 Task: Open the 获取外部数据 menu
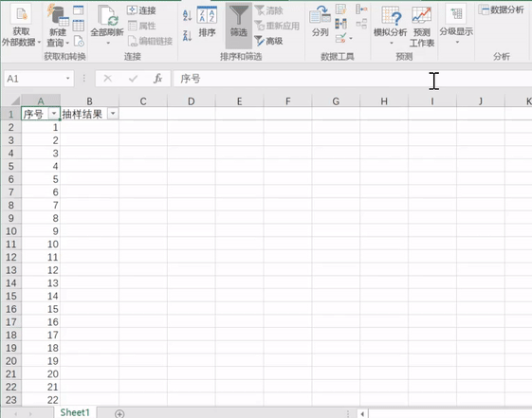(21, 26)
